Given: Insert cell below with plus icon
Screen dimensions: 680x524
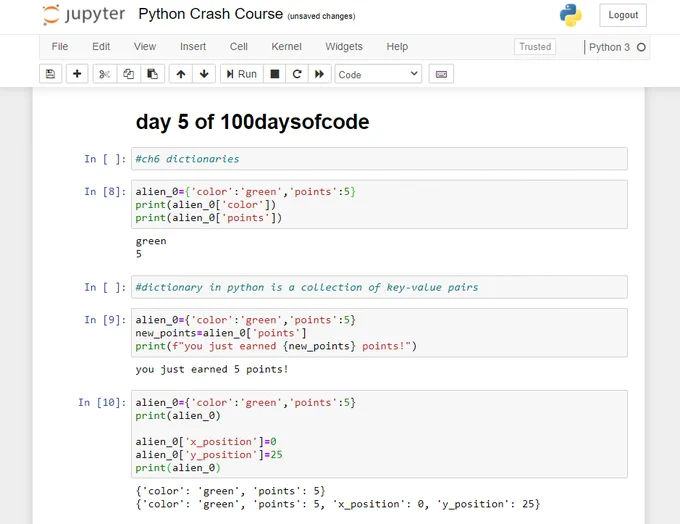Looking at the screenshot, I should 77,74.
